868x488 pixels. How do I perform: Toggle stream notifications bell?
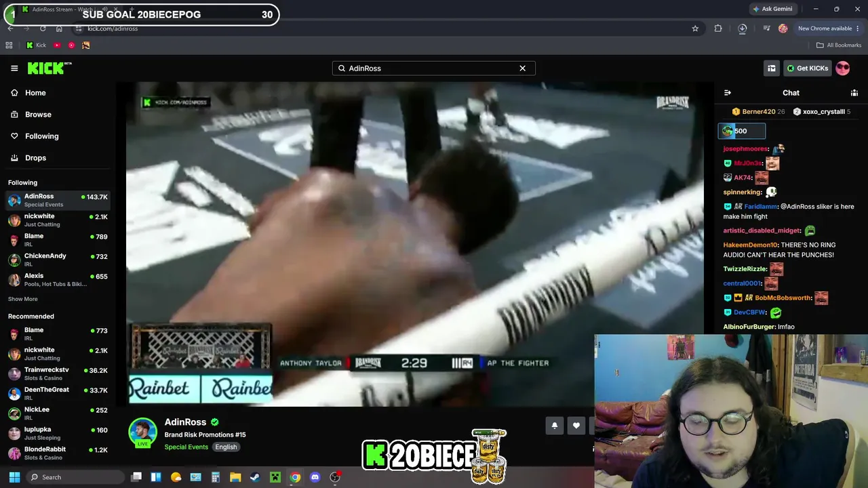coord(554,425)
